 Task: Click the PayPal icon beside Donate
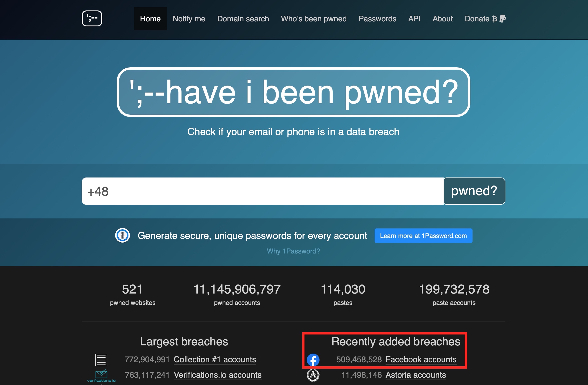click(503, 19)
